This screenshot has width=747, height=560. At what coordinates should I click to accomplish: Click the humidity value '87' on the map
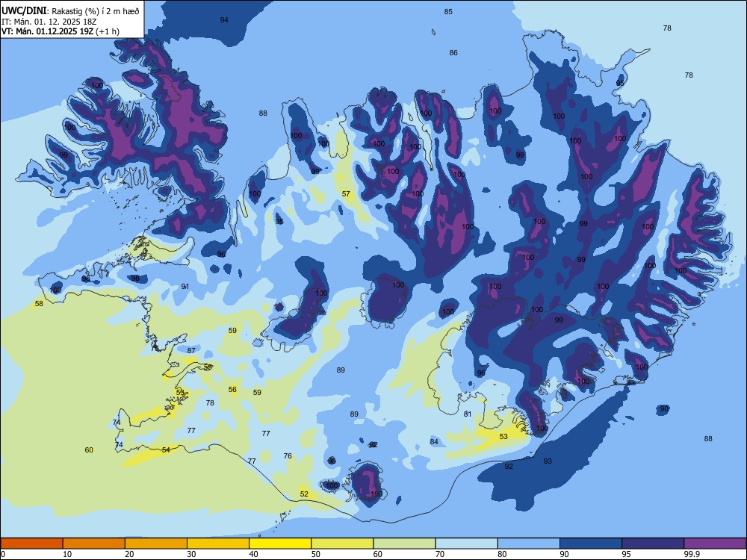point(191,350)
